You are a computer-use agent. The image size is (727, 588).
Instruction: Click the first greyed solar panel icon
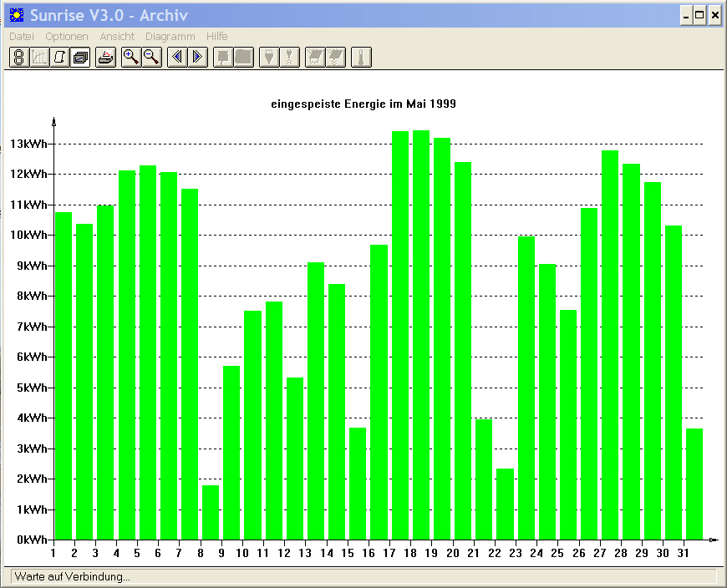(315, 58)
